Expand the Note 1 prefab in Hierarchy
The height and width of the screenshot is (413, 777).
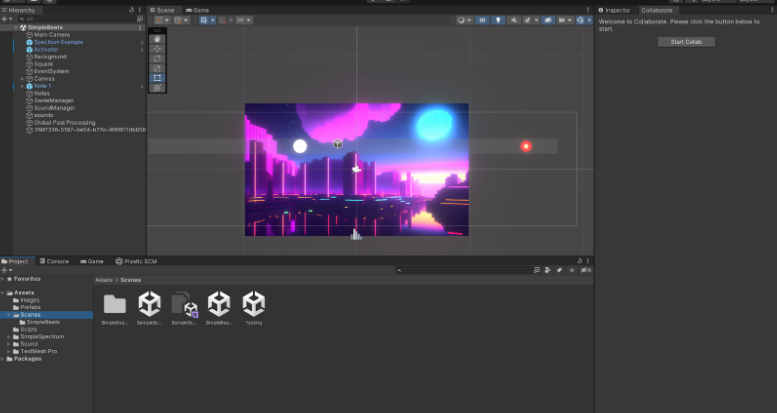coord(22,86)
